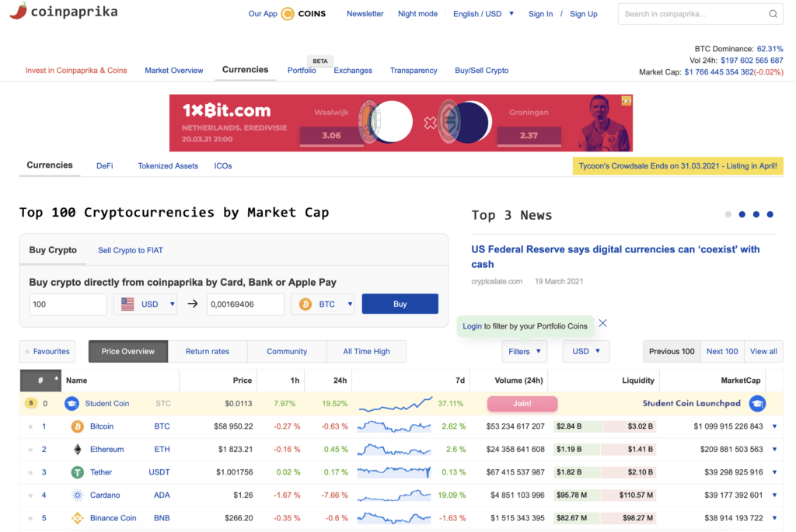This screenshot has height=532, width=796.
Task: Open the English/USD language dropdown
Action: [482, 13]
